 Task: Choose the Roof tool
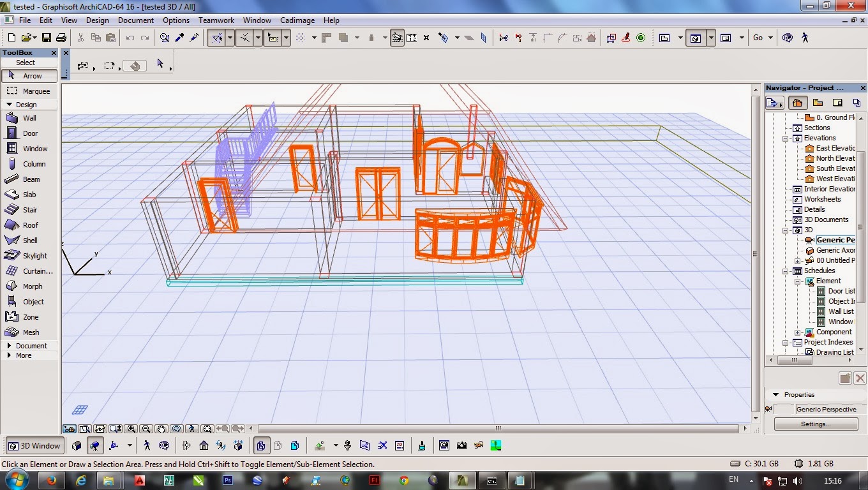pos(29,225)
